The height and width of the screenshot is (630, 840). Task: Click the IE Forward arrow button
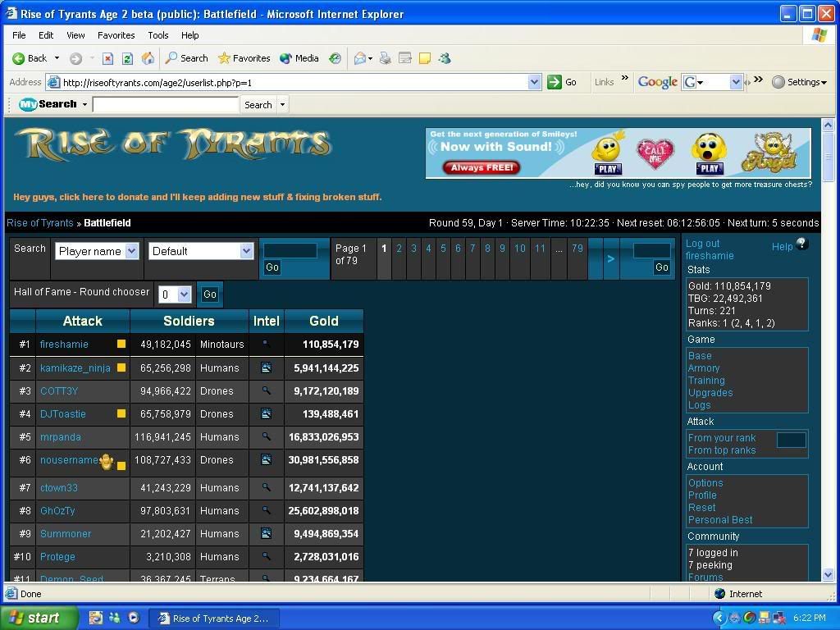(x=76, y=58)
